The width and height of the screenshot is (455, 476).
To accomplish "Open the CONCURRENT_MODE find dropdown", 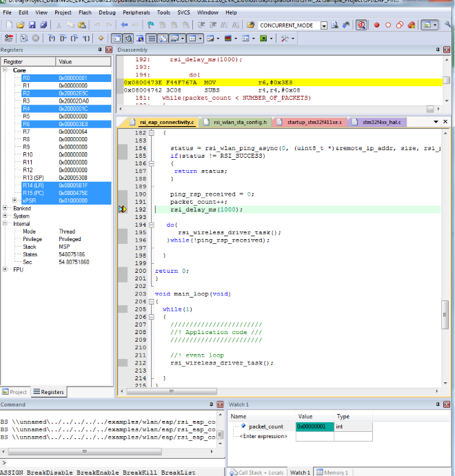I will click(324, 25).
